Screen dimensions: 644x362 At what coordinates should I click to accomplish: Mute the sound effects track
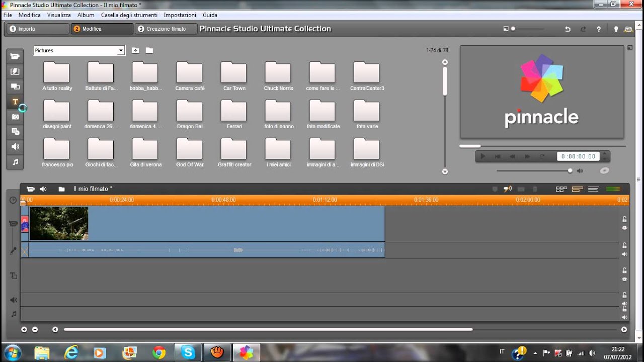coord(624,304)
